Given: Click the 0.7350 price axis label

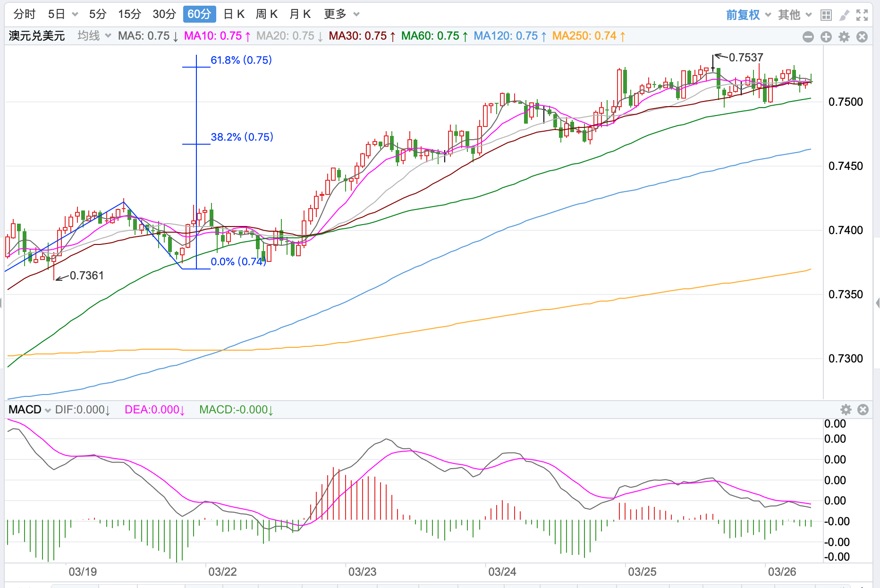Looking at the screenshot, I should [846, 294].
